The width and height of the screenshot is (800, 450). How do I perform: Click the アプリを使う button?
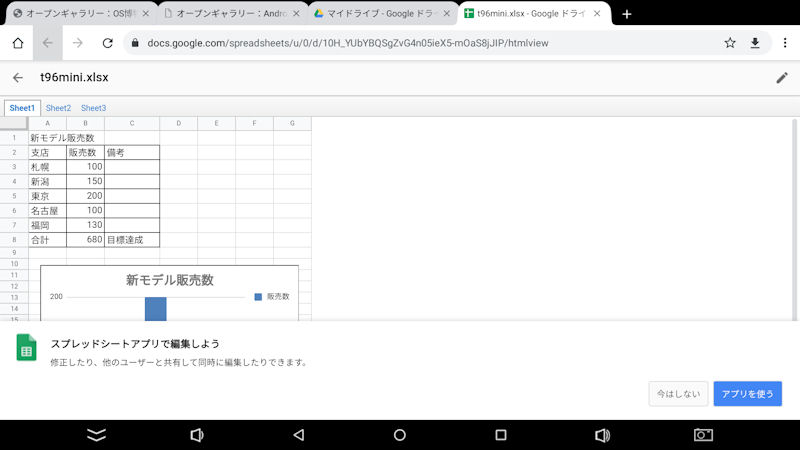[747, 394]
